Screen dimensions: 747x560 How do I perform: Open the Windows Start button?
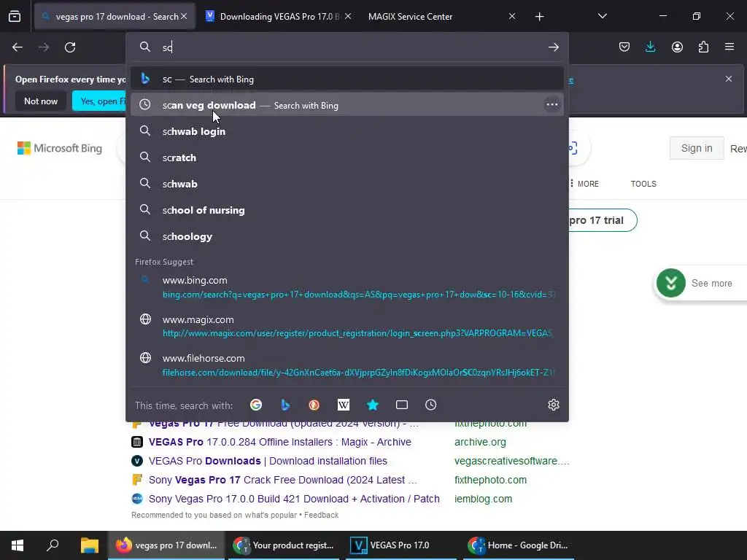(18, 545)
